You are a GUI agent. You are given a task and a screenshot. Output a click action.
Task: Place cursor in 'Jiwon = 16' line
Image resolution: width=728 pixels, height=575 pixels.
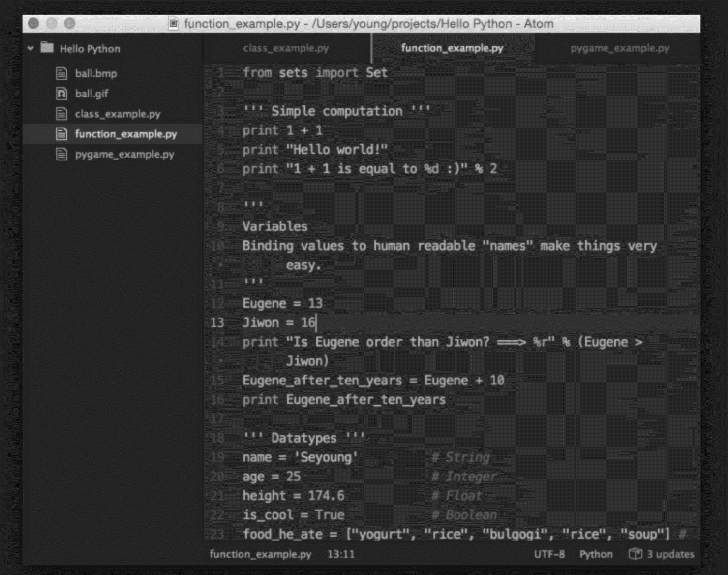click(279, 322)
